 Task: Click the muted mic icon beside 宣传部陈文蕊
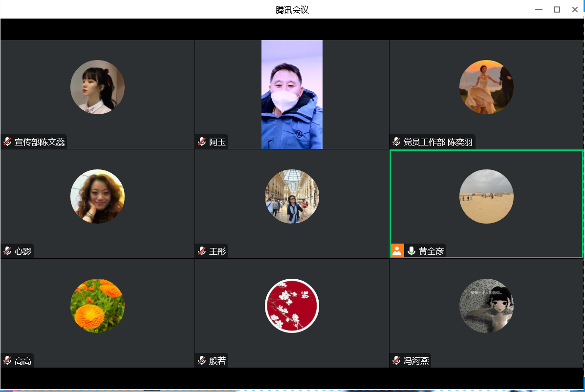[7, 142]
